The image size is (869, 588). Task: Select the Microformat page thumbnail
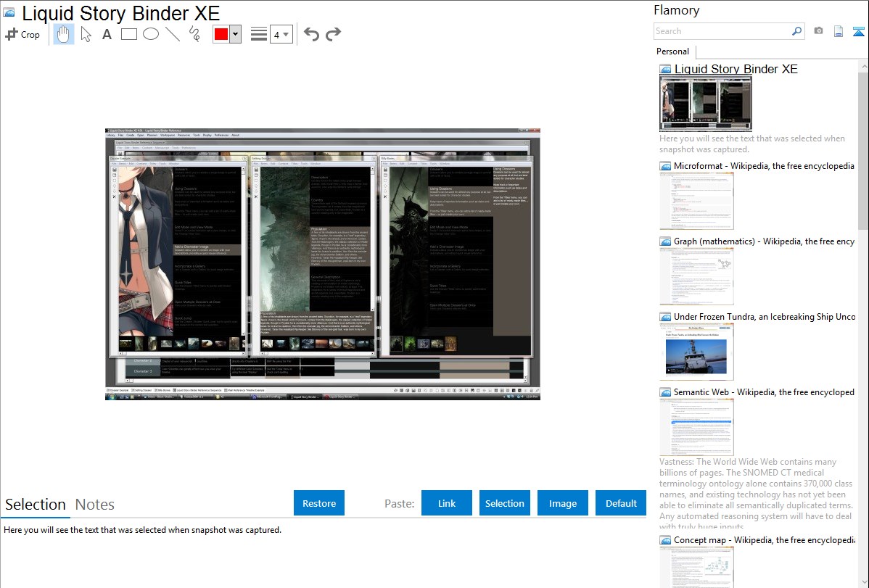point(696,201)
